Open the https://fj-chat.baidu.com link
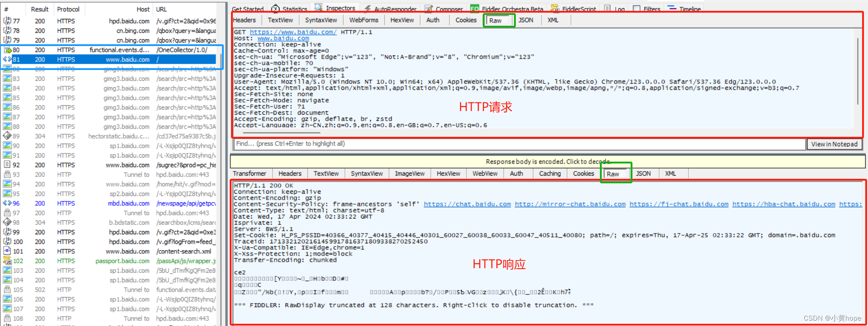The height and width of the screenshot is (326, 868). tap(679, 204)
